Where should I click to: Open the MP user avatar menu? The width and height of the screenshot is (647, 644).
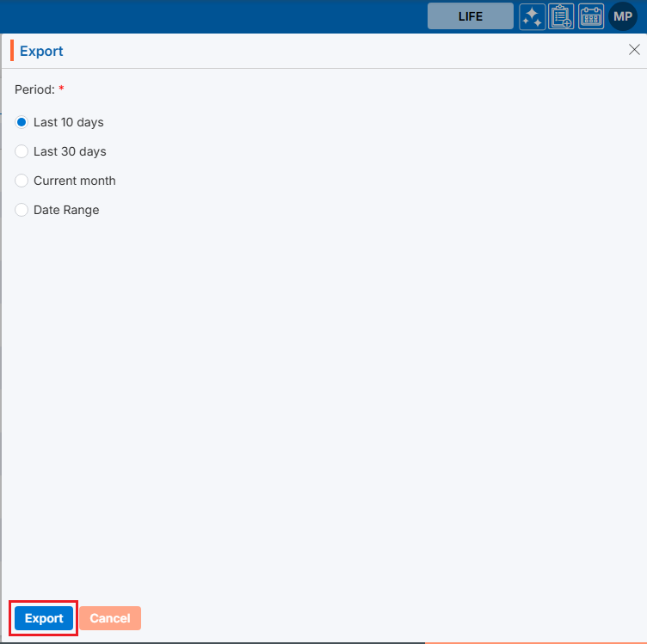tap(623, 16)
